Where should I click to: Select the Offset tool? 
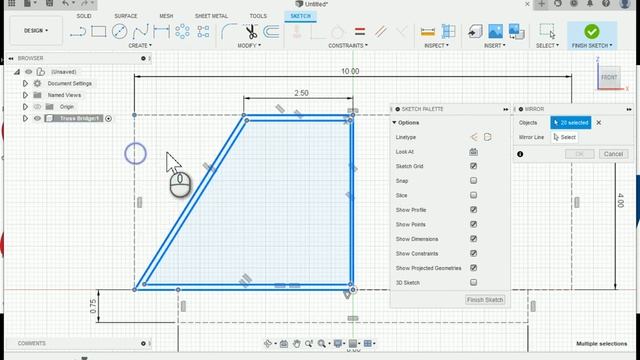pyautogui.click(x=271, y=31)
